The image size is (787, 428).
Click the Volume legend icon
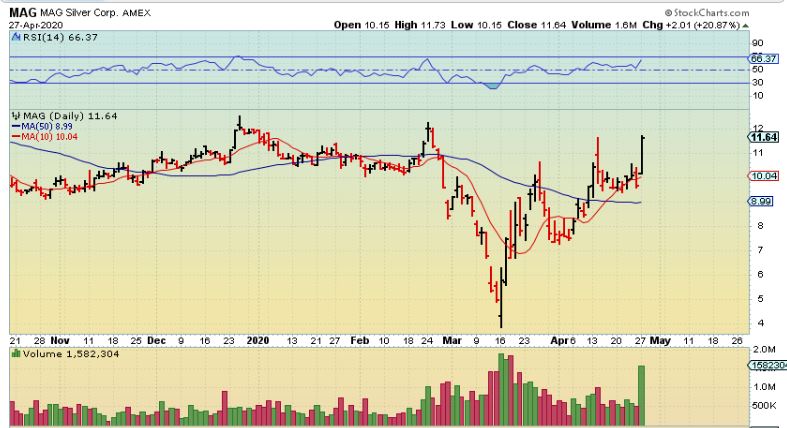click(x=16, y=354)
